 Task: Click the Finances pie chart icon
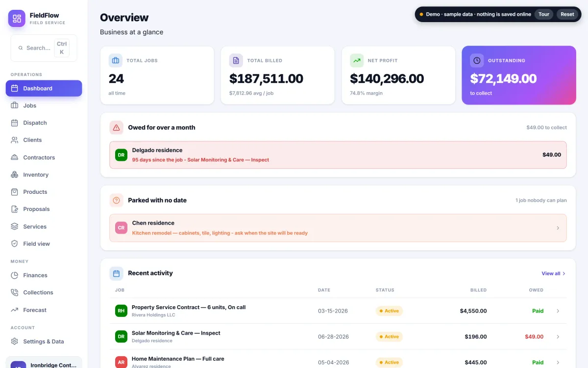(x=15, y=275)
